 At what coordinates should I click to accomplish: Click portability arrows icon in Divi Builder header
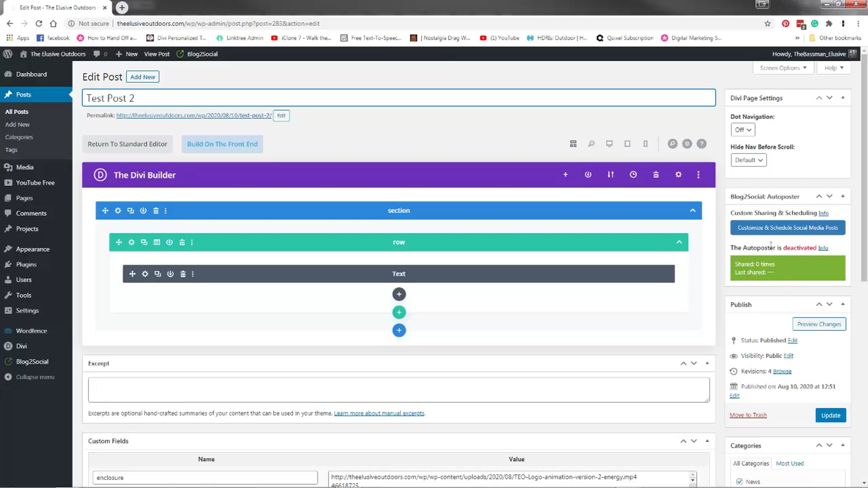610,175
